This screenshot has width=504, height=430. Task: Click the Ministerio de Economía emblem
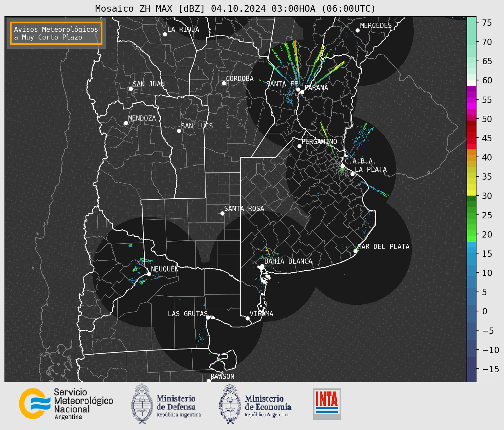point(230,403)
